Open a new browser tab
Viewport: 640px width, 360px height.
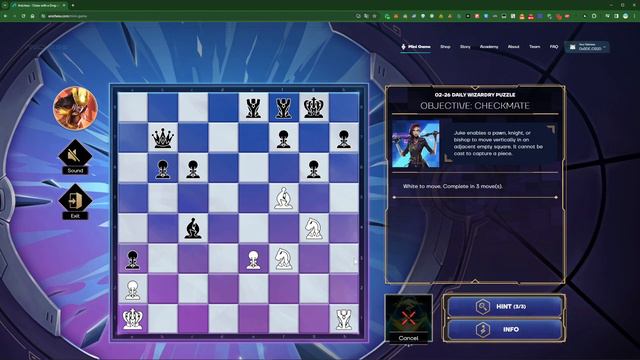[x=73, y=5]
